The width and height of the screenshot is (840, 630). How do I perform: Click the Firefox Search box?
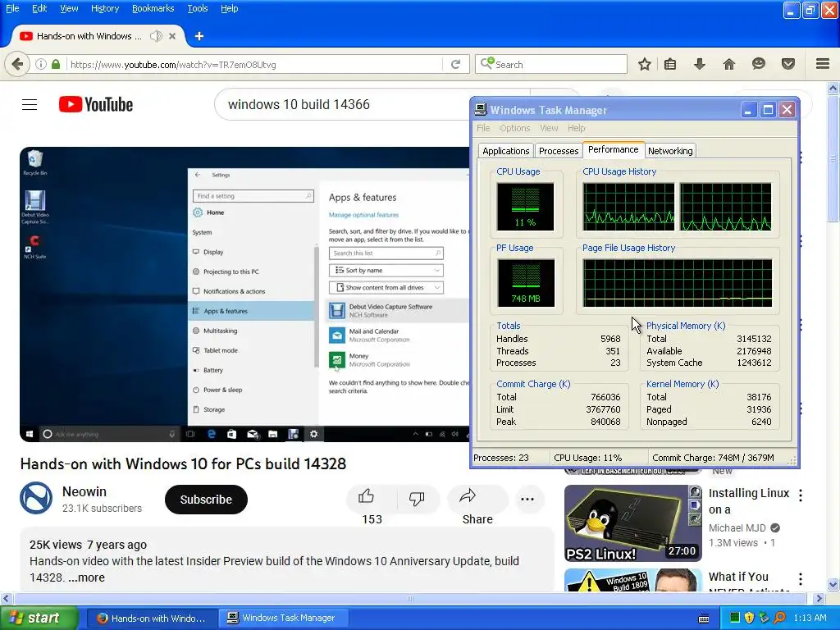pos(550,64)
